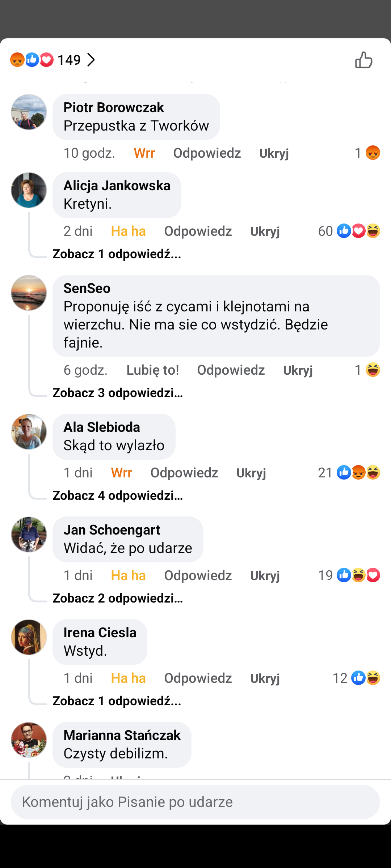Viewport: 391px width, 868px height.
Task: Click the angry reaction on Piotr Borowczak's comment
Action: 373,153
